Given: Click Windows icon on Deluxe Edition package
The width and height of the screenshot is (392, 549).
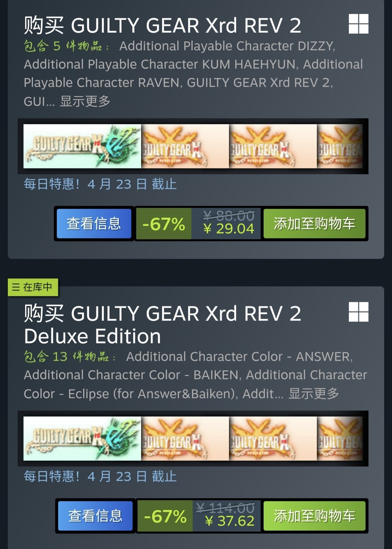Looking at the screenshot, I should click(358, 312).
